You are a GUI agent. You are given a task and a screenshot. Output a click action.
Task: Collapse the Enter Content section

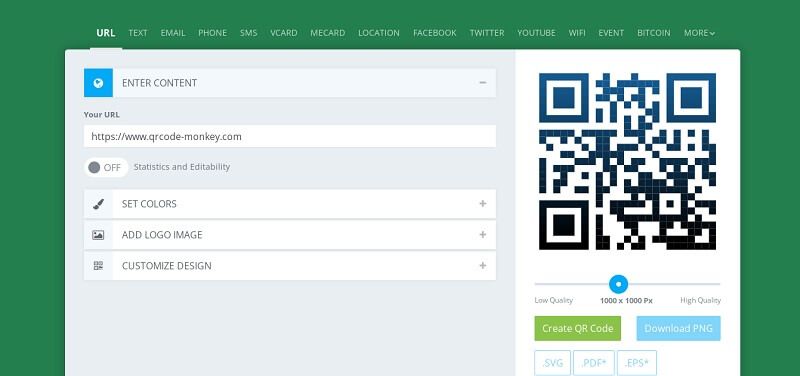click(x=483, y=83)
